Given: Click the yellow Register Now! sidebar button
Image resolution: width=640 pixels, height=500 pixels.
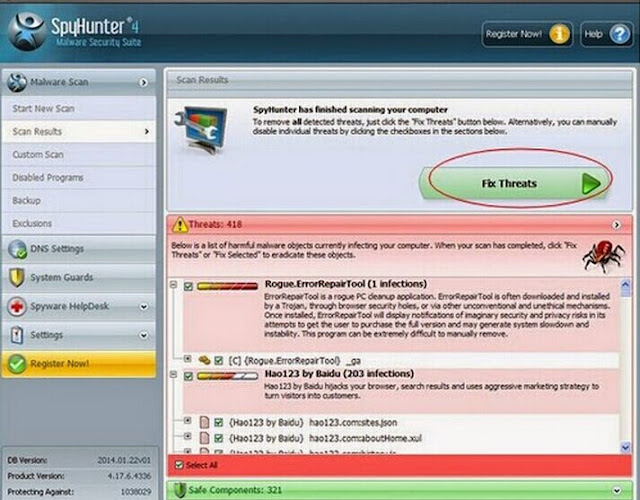Looking at the screenshot, I should tap(79, 364).
